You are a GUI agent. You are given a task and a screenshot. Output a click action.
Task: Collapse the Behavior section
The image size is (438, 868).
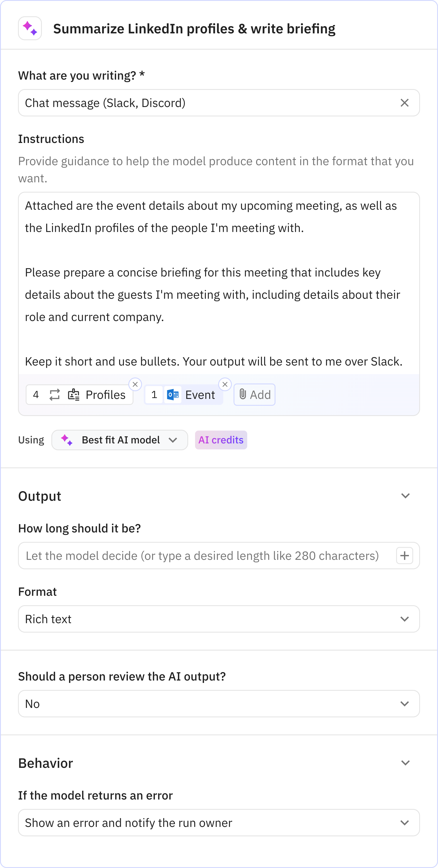coord(406,762)
